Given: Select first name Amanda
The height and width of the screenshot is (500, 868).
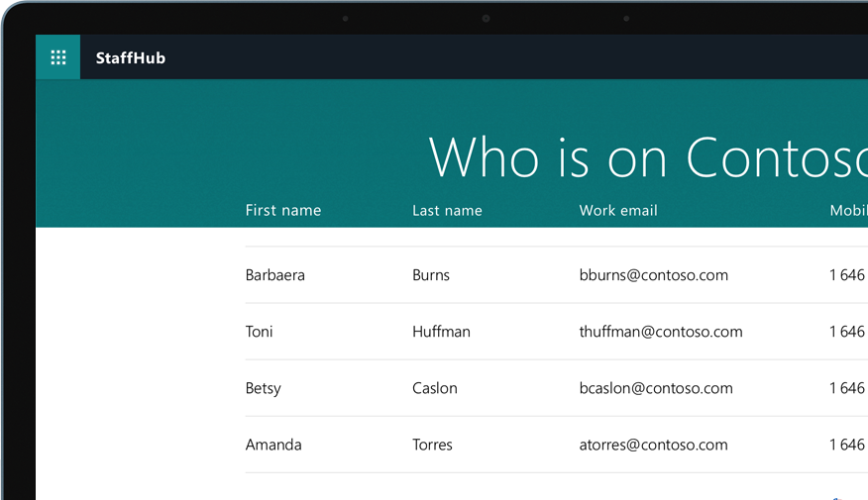Looking at the screenshot, I should pyautogui.click(x=273, y=445).
